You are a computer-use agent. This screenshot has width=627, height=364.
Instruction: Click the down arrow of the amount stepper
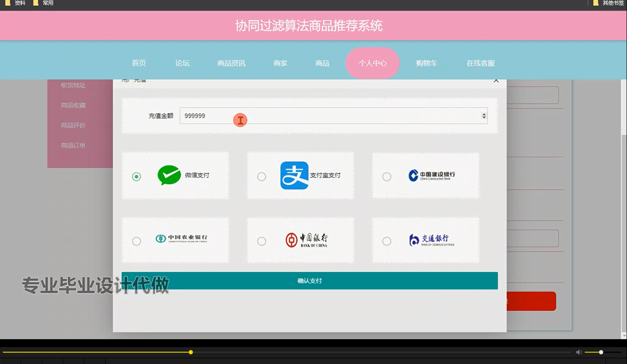(x=483, y=118)
